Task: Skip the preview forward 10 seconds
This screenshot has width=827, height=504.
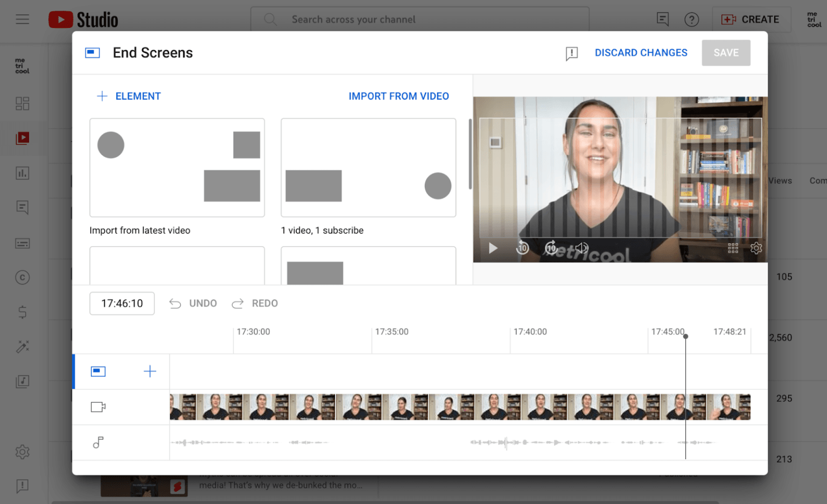Action: point(551,248)
